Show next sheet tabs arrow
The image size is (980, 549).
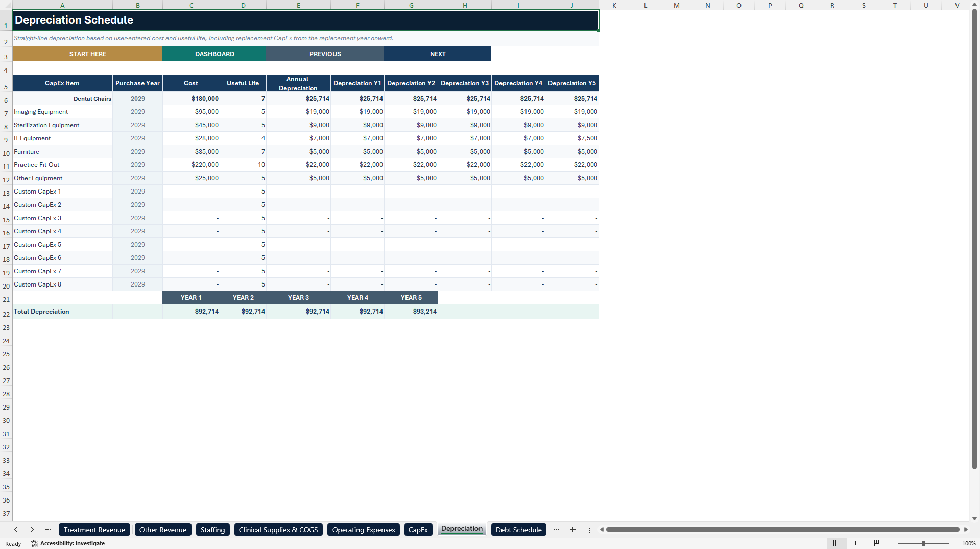point(32,530)
